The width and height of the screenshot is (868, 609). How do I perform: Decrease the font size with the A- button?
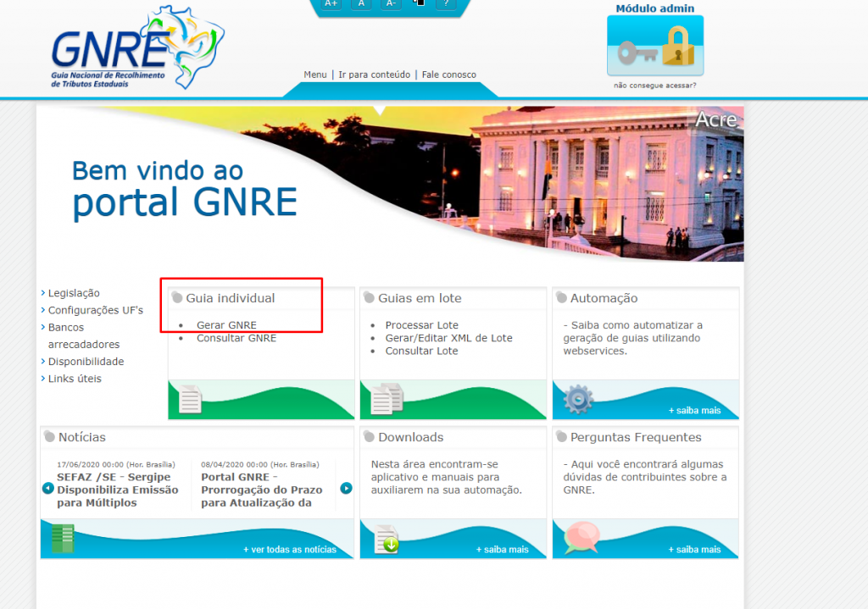pos(390,3)
